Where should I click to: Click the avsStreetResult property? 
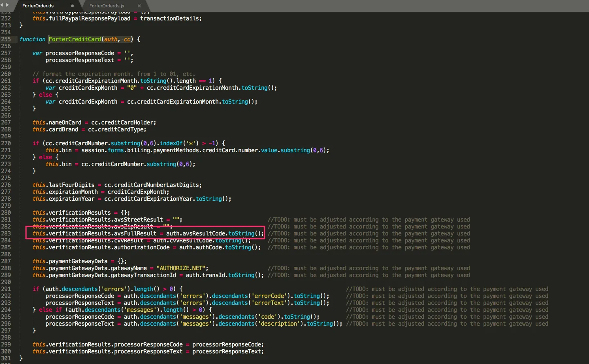[138, 220]
